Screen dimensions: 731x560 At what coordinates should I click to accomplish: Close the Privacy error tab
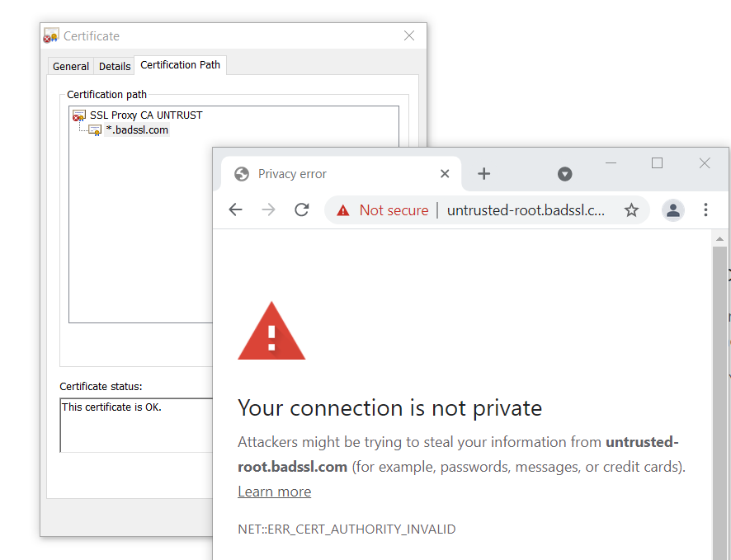click(445, 174)
